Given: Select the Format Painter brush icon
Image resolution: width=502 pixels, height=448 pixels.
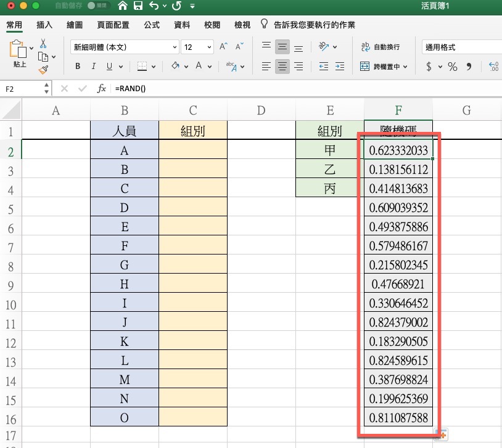Looking at the screenshot, I should [x=43, y=70].
